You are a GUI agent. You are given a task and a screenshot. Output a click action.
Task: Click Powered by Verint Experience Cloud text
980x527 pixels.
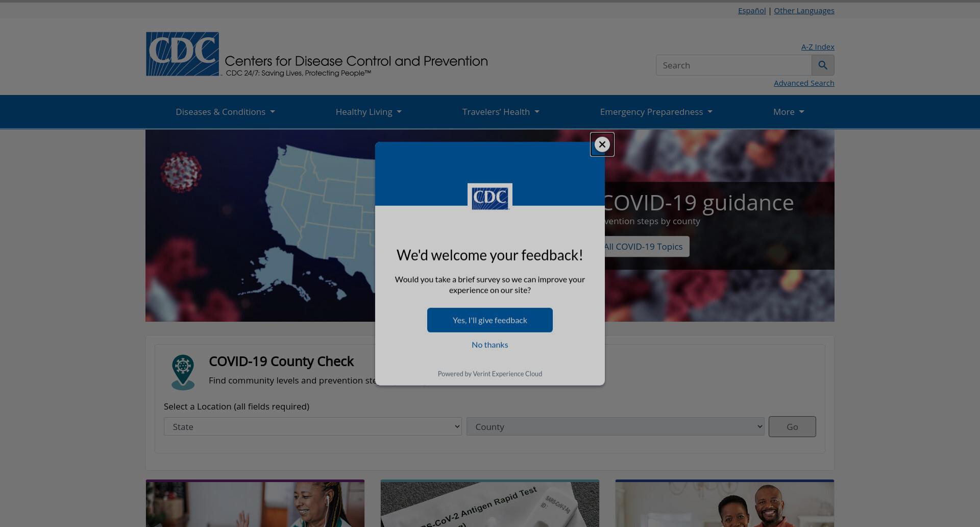click(x=490, y=374)
